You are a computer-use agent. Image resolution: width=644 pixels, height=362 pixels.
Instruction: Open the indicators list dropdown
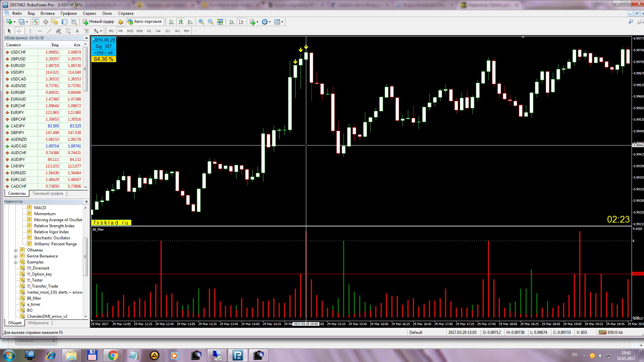(x=254, y=22)
